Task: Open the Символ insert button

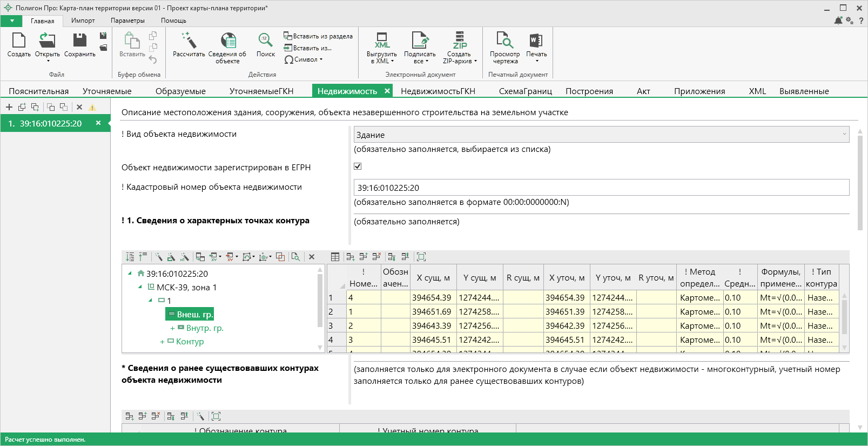Action: click(x=304, y=59)
